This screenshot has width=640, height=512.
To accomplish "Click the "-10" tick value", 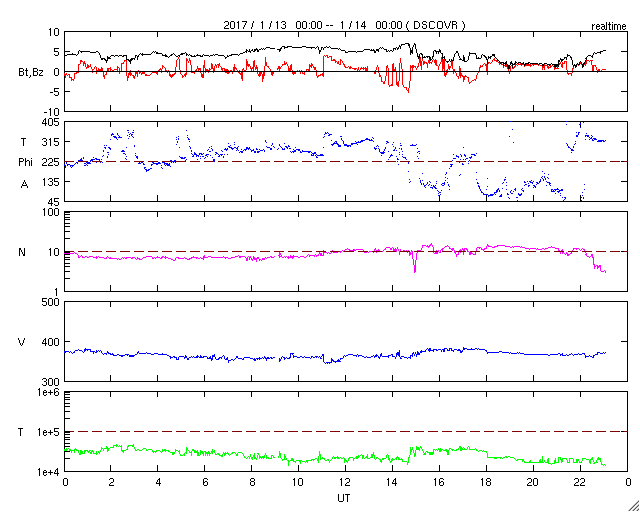I will pos(52,112).
